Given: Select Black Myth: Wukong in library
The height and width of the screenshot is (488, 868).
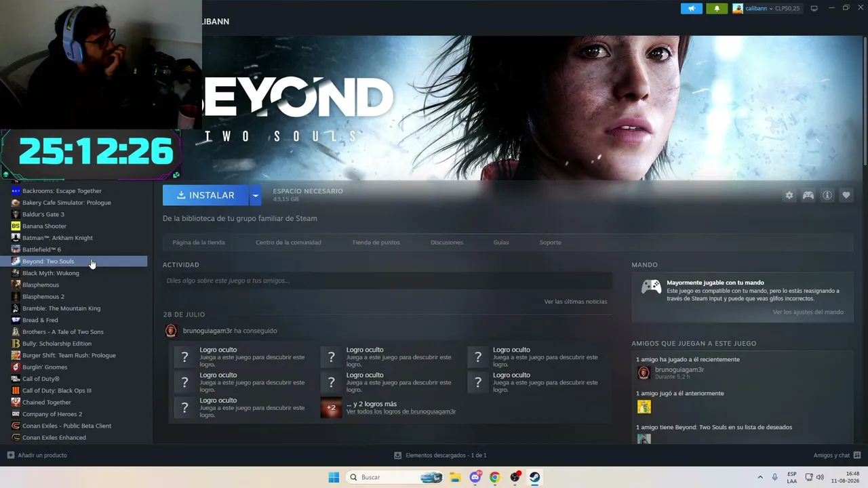Looking at the screenshot, I should click(x=51, y=273).
